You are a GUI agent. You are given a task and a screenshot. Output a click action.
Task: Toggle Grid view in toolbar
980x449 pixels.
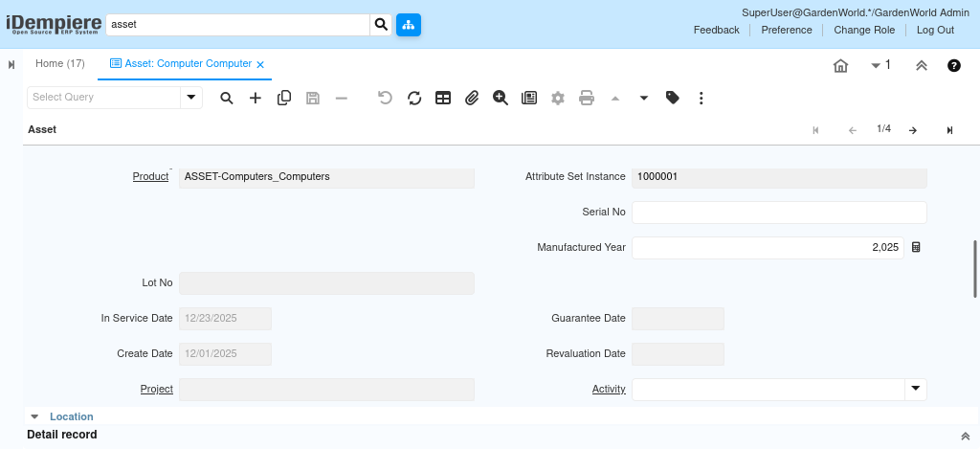click(x=443, y=98)
